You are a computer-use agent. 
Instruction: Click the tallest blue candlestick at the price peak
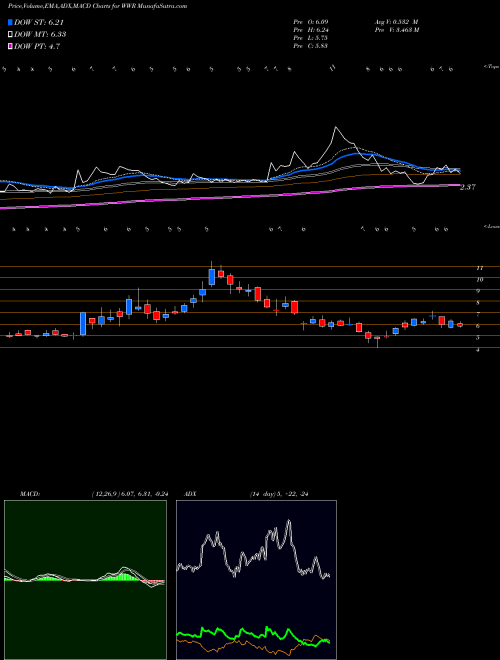tap(212, 277)
